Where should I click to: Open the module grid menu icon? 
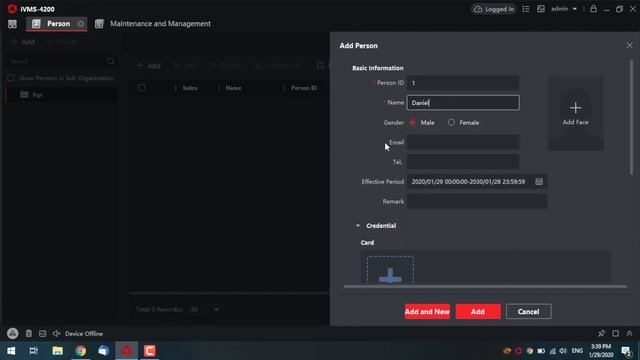(12, 24)
